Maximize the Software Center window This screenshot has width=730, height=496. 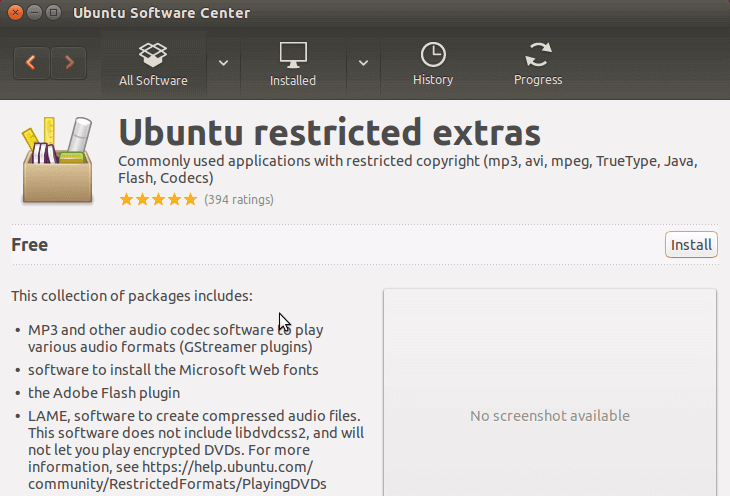click(54, 13)
